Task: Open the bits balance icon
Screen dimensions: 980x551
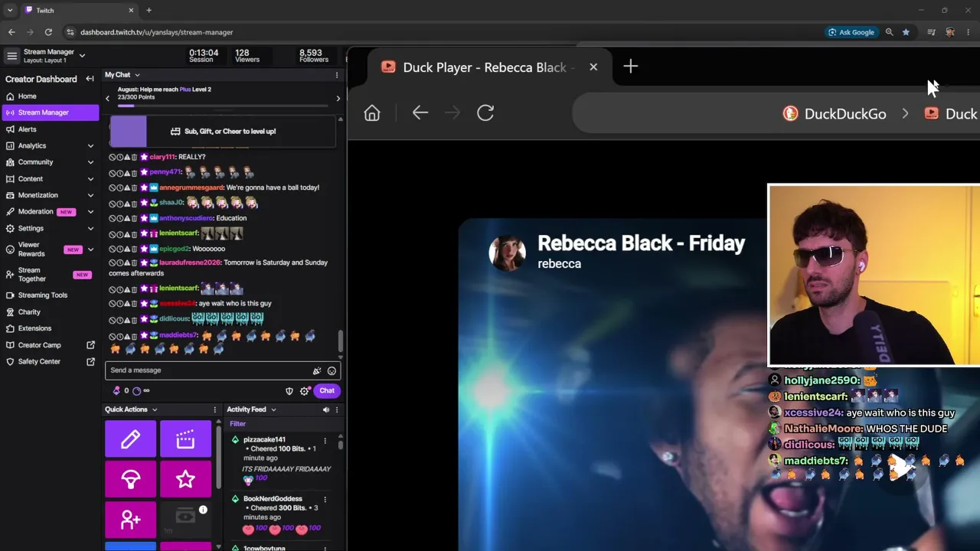Action: pyautogui.click(x=117, y=391)
